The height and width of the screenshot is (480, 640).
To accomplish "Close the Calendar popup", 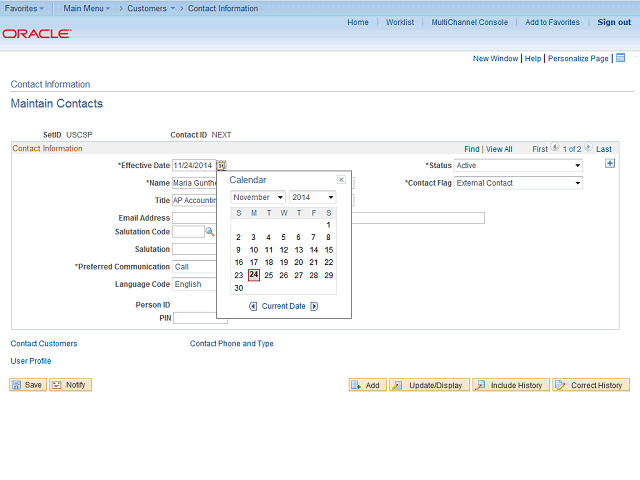I will click(x=341, y=180).
